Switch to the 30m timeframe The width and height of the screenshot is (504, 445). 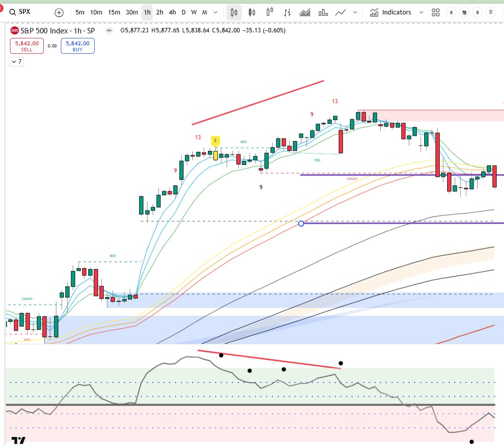coord(132,12)
